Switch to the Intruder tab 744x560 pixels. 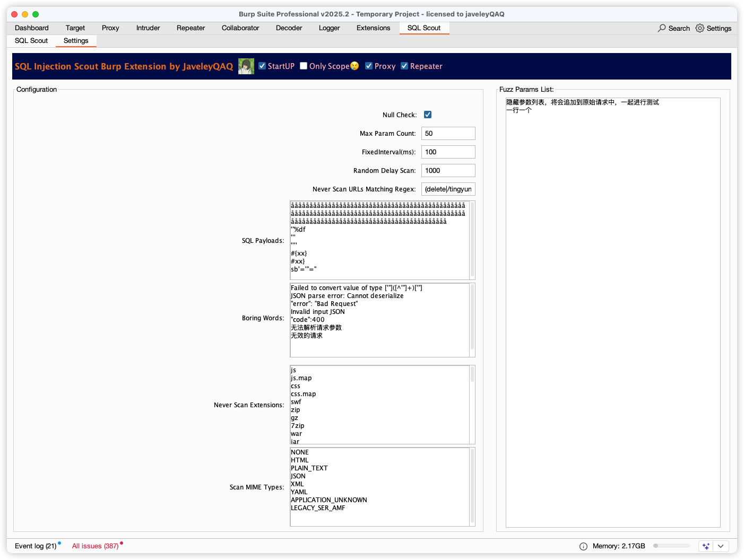tap(148, 28)
